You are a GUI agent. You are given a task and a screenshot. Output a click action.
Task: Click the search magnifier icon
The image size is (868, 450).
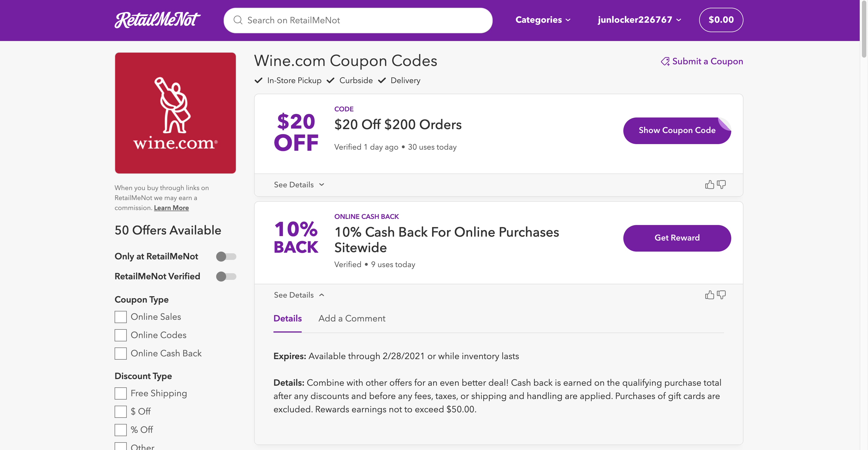238,20
